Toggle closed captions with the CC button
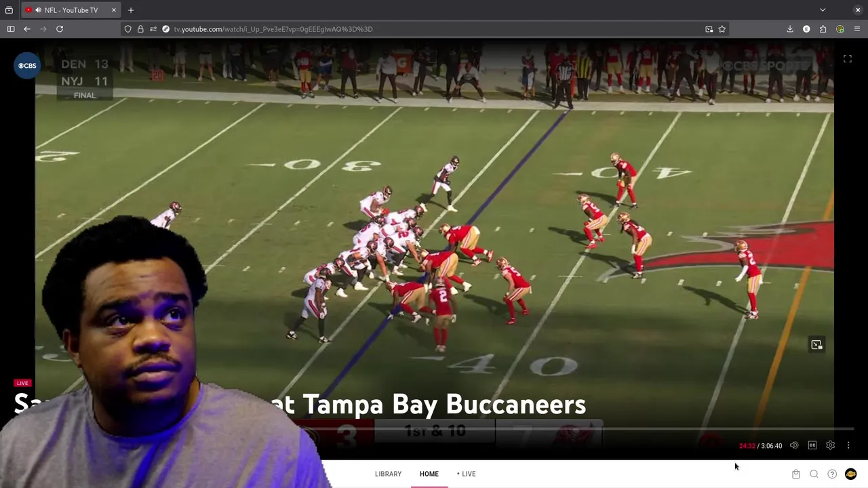868x488 pixels. point(812,445)
